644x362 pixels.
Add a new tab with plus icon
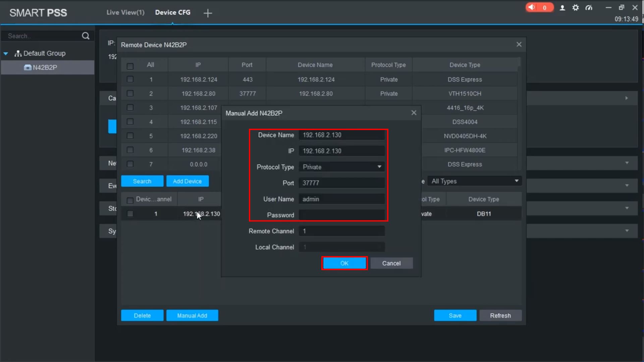(x=208, y=13)
